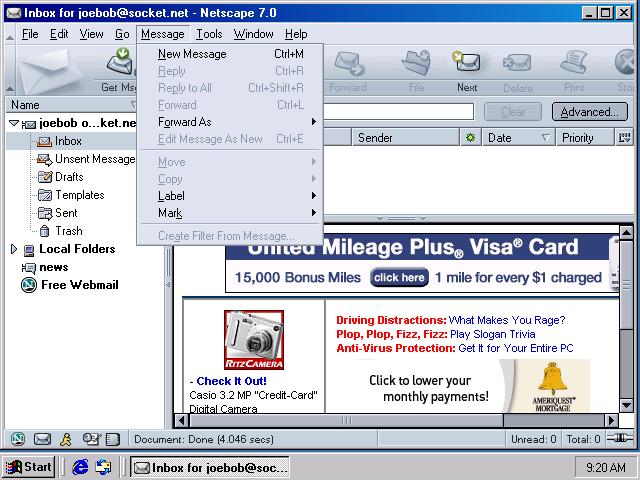Open the Go menu
Image resolution: width=640 pixels, height=480 pixels.
click(122, 34)
